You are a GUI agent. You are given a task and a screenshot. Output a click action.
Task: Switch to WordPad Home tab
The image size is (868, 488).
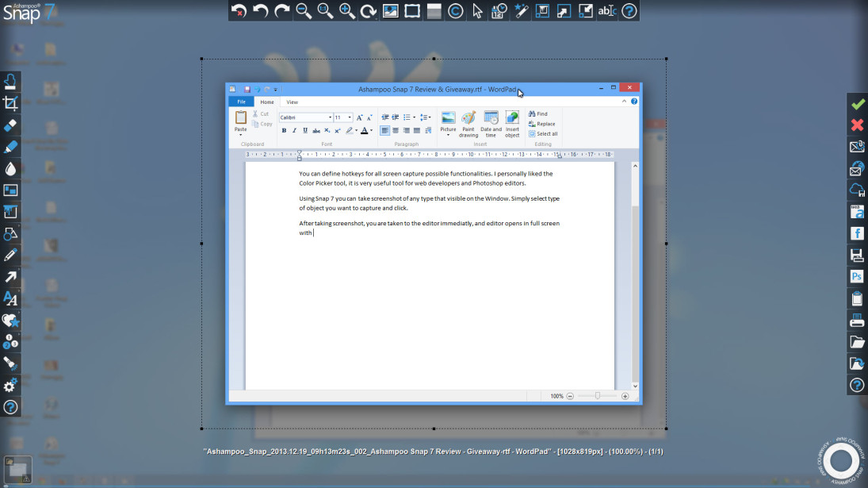[x=267, y=102]
